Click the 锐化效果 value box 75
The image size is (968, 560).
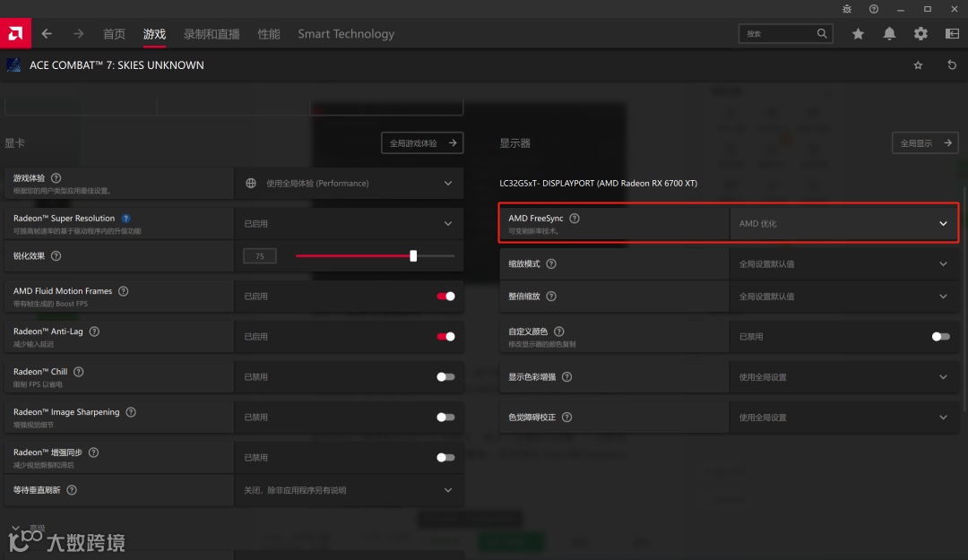260,255
